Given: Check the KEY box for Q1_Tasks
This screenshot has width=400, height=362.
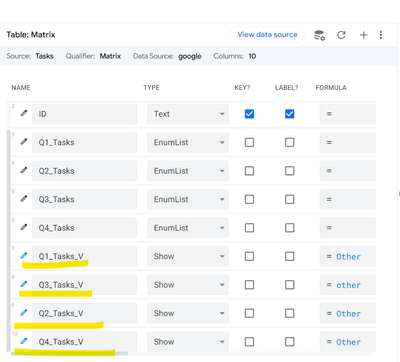Looking at the screenshot, I should (x=249, y=142).
